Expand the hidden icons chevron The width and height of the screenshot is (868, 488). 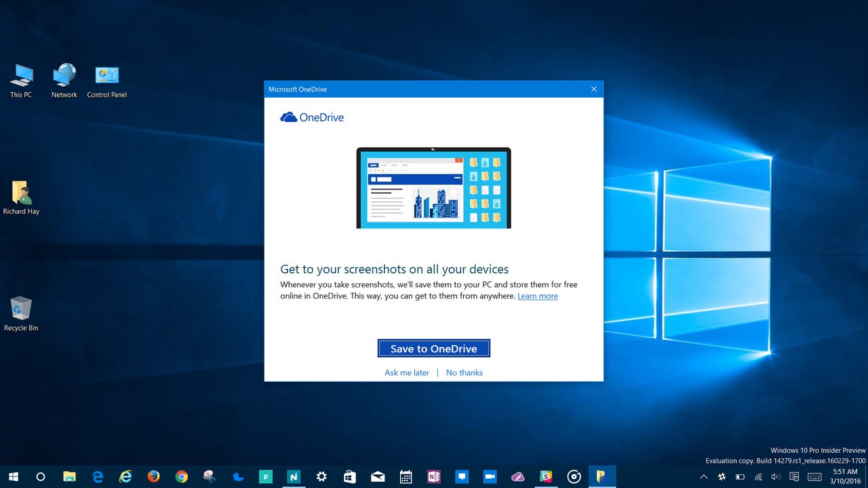704,476
